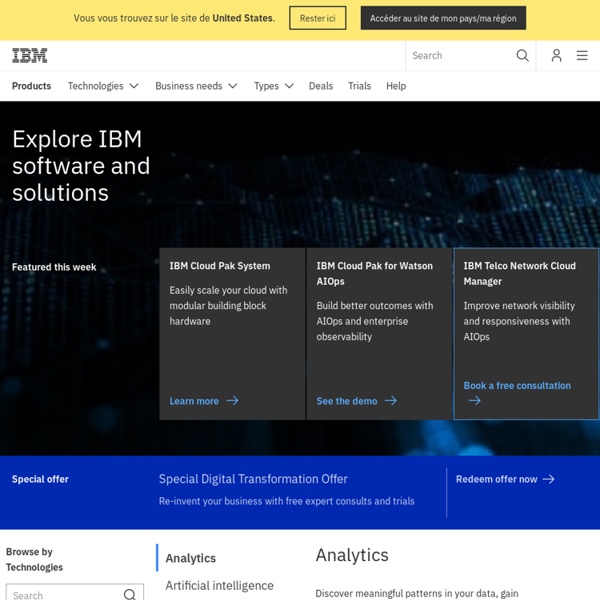Open the user profile icon
This screenshot has width=600, height=600.
[556, 55]
